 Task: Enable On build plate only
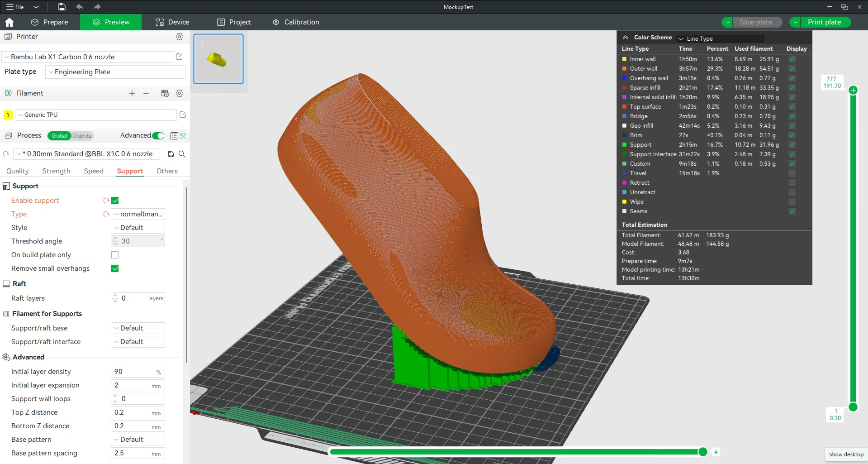tap(115, 255)
